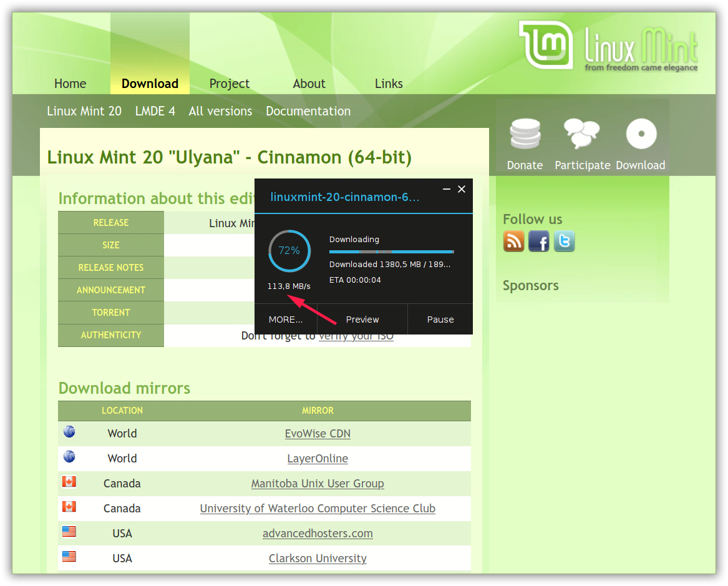
Task: Open the Project tab
Action: click(230, 84)
